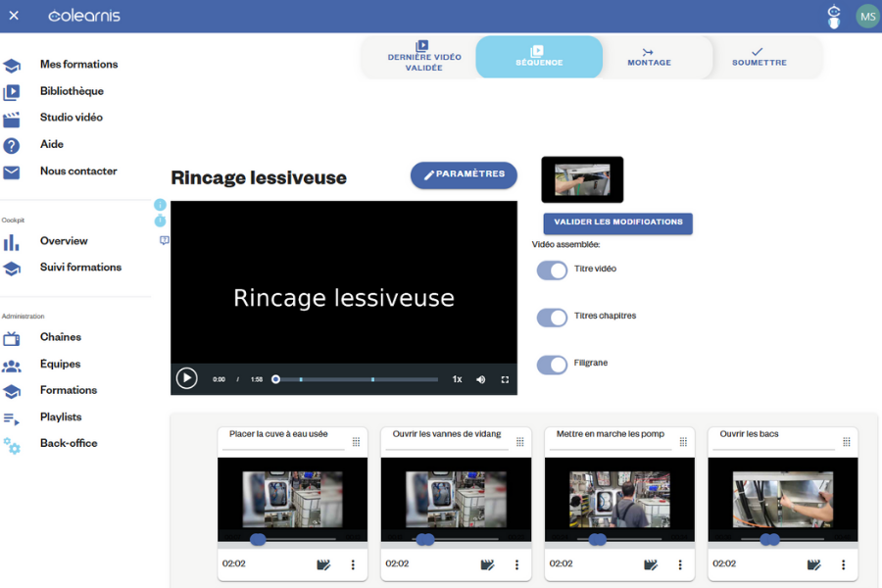The image size is (882, 588).
Task: Click the Suivi formations cap icon
Action: point(12,269)
